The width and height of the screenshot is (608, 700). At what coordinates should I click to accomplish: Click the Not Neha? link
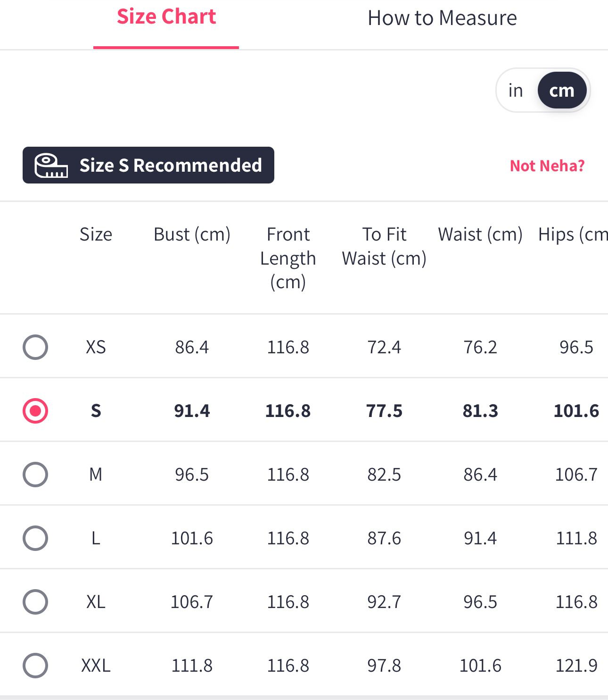[x=547, y=166]
